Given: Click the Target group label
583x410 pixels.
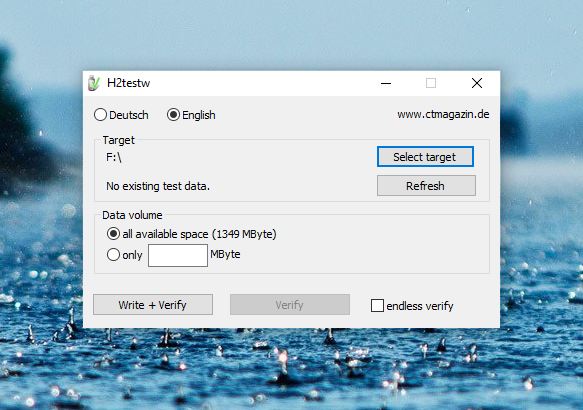Looking at the screenshot, I should [x=119, y=140].
